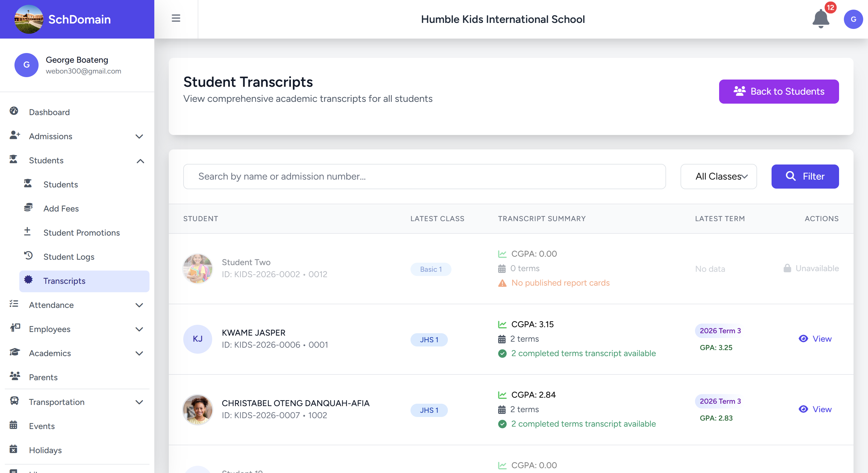Click the Admissions user-plus icon

(x=14, y=136)
